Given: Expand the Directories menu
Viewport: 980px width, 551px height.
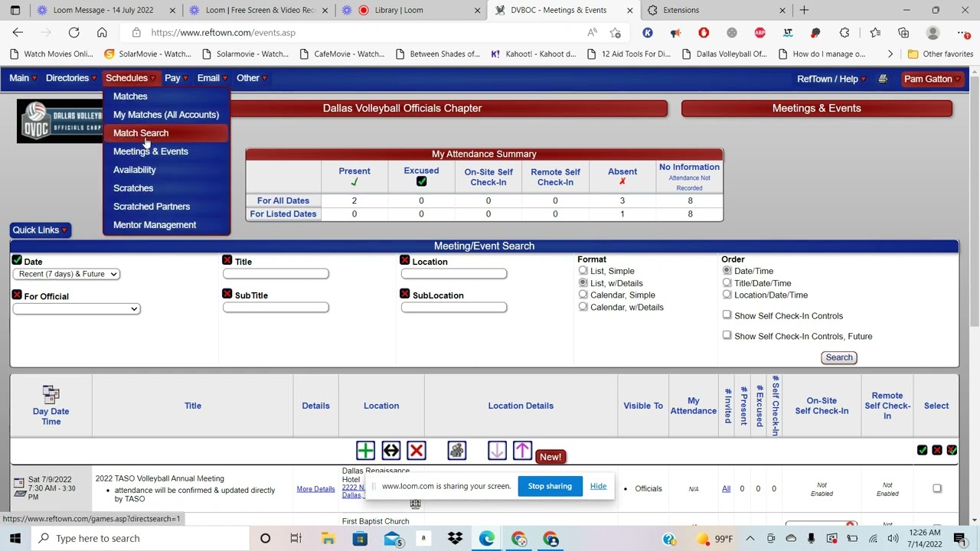Looking at the screenshot, I should pyautogui.click(x=70, y=78).
